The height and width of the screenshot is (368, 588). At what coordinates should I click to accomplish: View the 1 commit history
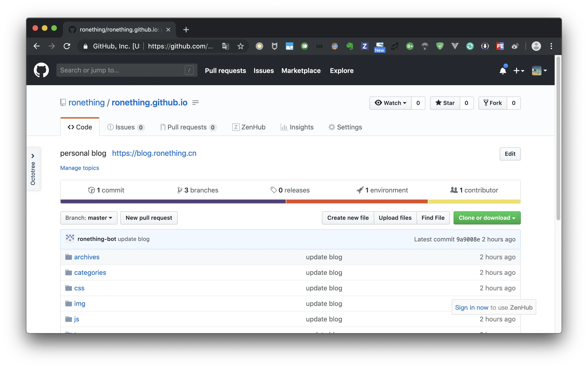pos(106,190)
